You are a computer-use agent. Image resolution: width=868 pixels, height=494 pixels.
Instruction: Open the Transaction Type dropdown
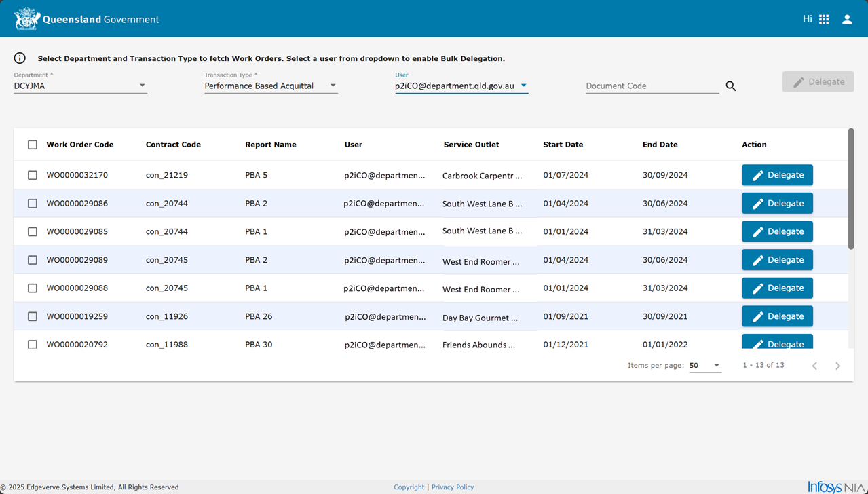pos(271,85)
